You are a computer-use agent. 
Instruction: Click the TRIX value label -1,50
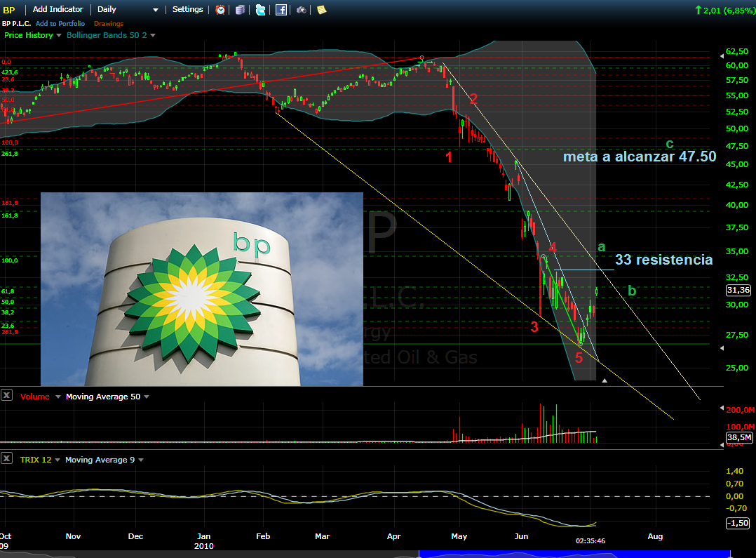pos(738,523)
